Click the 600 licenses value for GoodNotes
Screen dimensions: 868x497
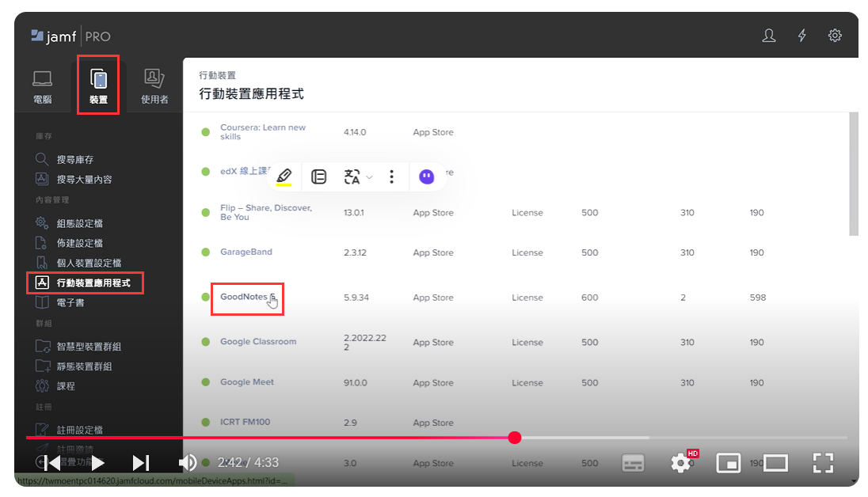pyautogui.click(x=589, y=298)
